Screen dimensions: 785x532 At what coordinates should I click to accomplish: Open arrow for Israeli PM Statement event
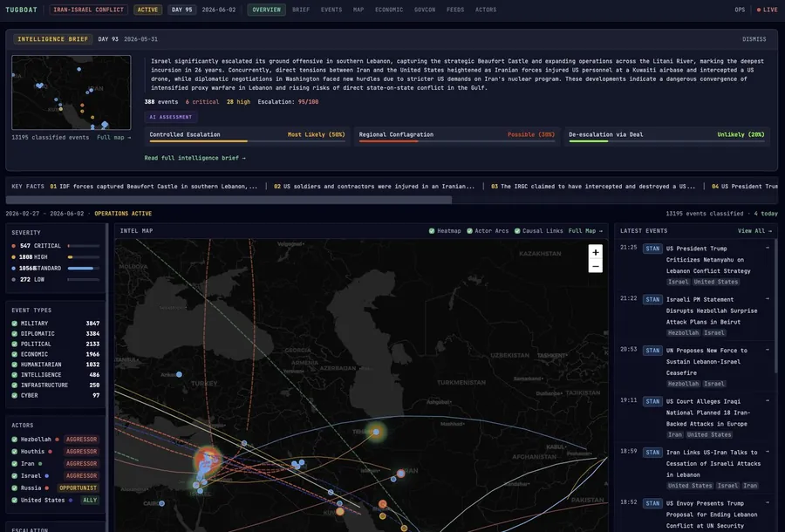(767, 299)
